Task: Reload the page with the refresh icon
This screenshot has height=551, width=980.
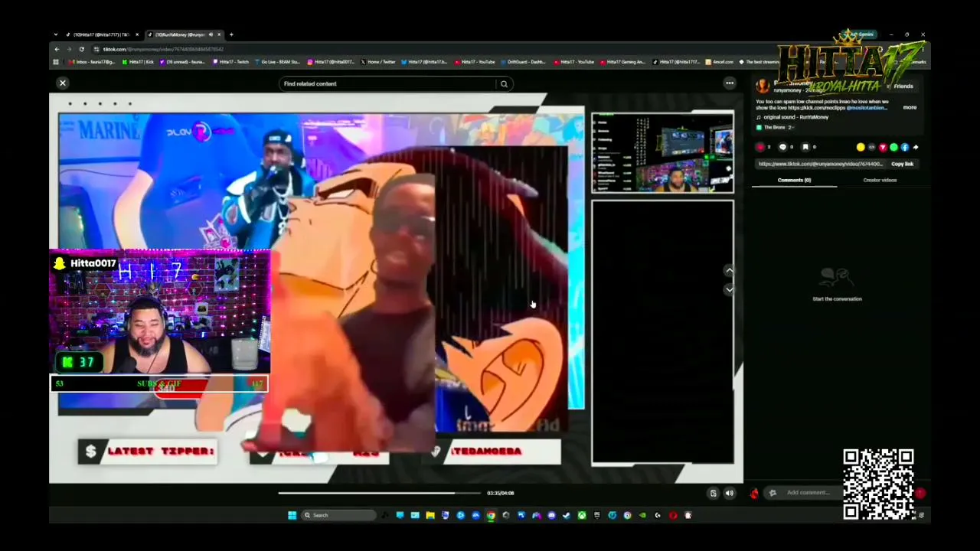Action: pos(81,49)
